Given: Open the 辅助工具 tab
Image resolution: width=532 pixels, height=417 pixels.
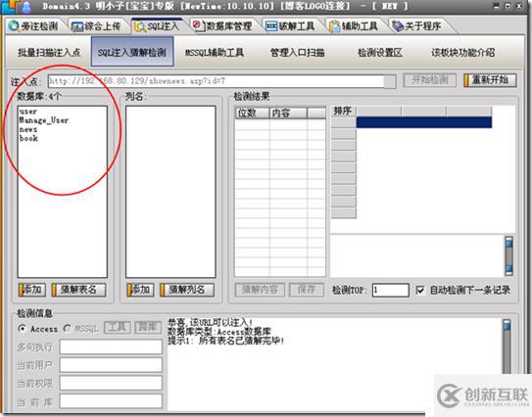Looking at the screenshot, I should click(x=354, y=26).
